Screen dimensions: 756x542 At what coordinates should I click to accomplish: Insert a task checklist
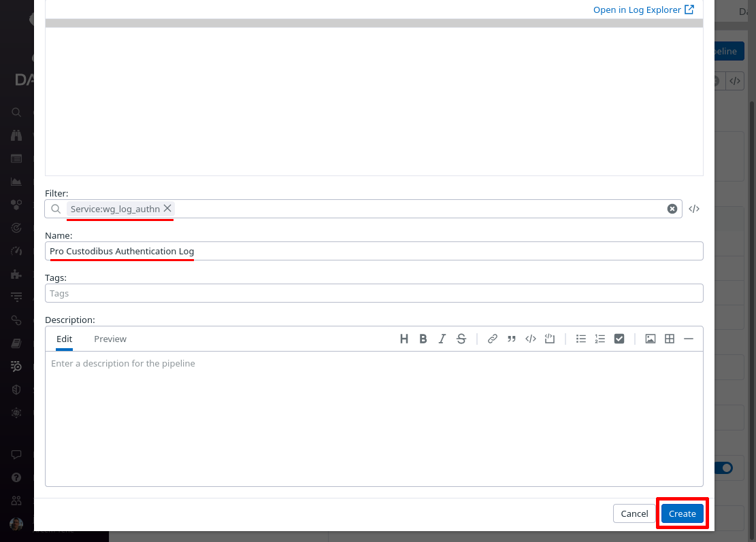(619, 339)
